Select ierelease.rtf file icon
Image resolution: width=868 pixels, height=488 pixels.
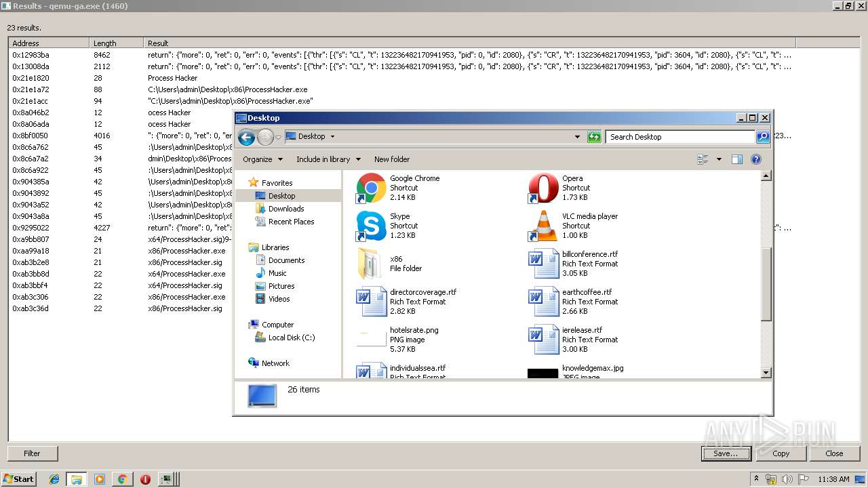(543, 340)
